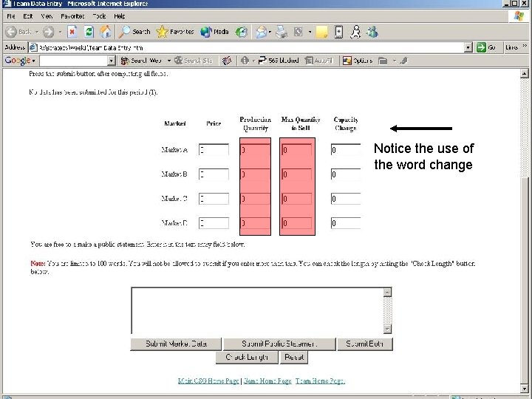Click Submit Public Statement button
The image size is (532, 399).
pos(279,344)
